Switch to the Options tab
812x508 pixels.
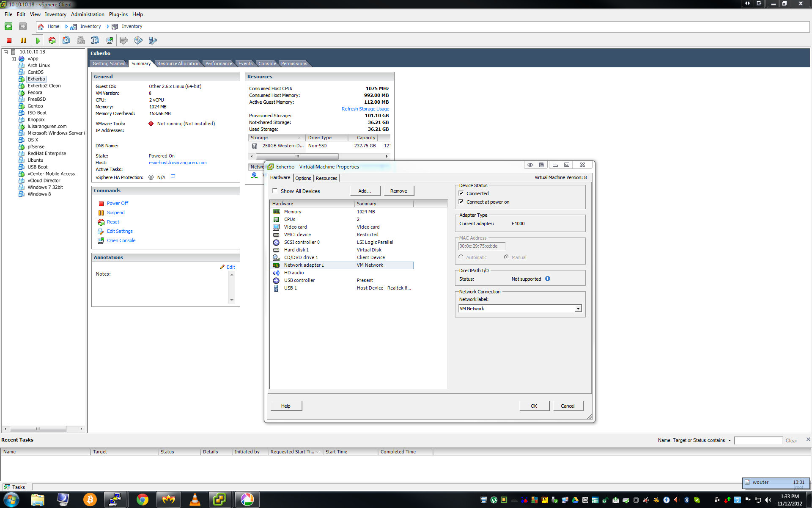pos(303,178)
